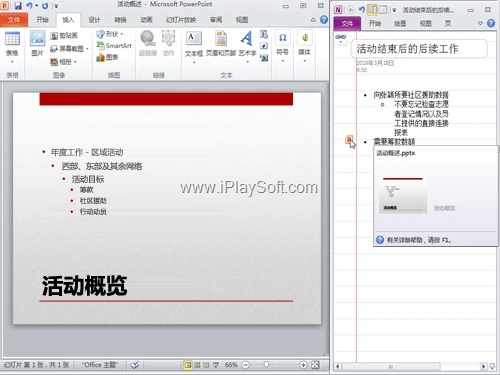Click the bullet text 活动目标 on the slide
The image size is (500, 375).
coord(88,179)
